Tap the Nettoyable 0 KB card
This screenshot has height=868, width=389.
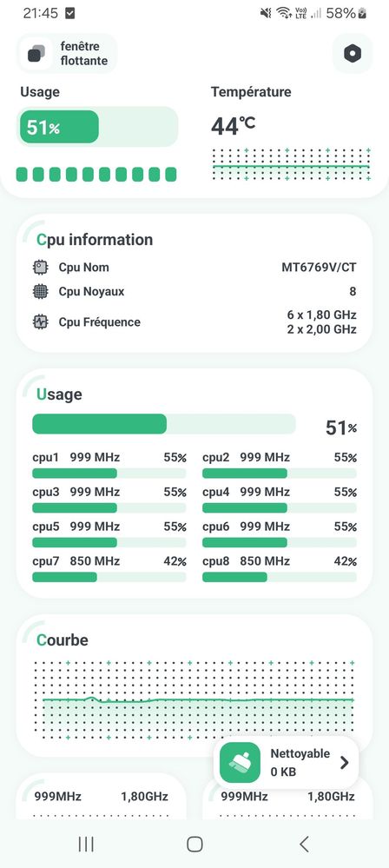click(x=286, y=762)
